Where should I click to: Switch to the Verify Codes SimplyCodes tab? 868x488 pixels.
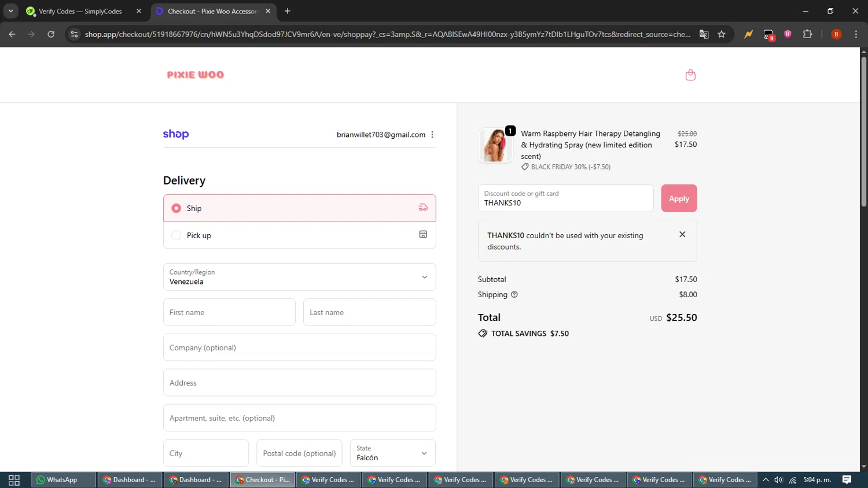(x=80, y=11)
